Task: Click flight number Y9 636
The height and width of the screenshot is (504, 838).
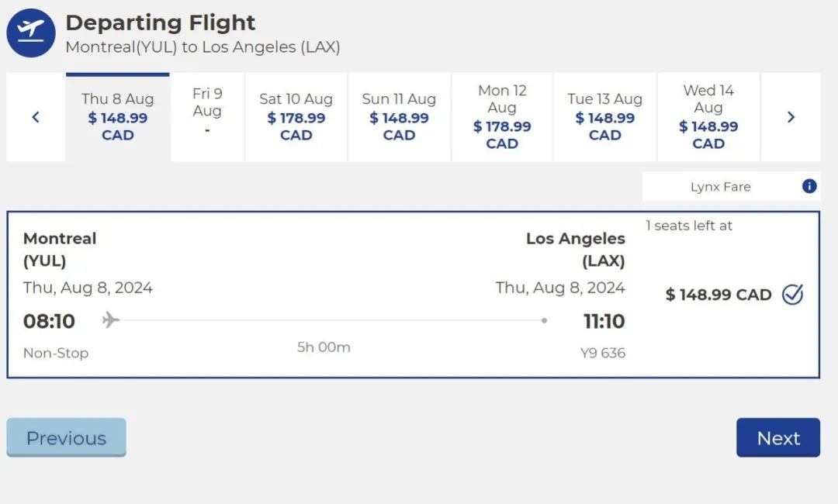Action: tap(603, 353)
